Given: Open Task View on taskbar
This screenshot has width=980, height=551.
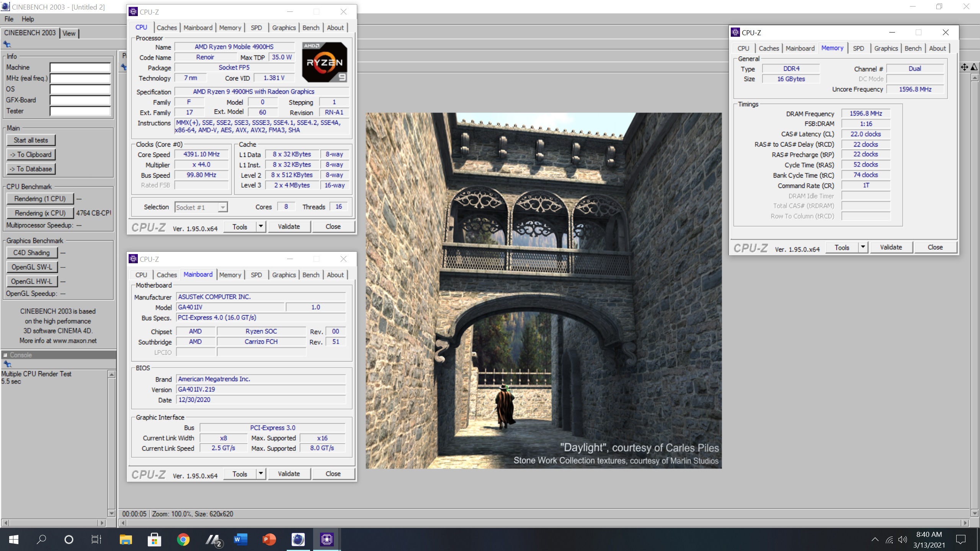Looking at the screenshot, I should pos(96,540).
